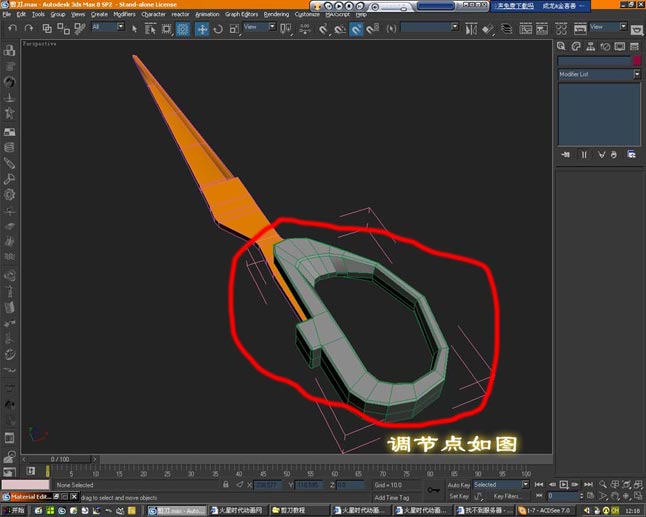Activate the Select and Link tool

click(47, 28)
